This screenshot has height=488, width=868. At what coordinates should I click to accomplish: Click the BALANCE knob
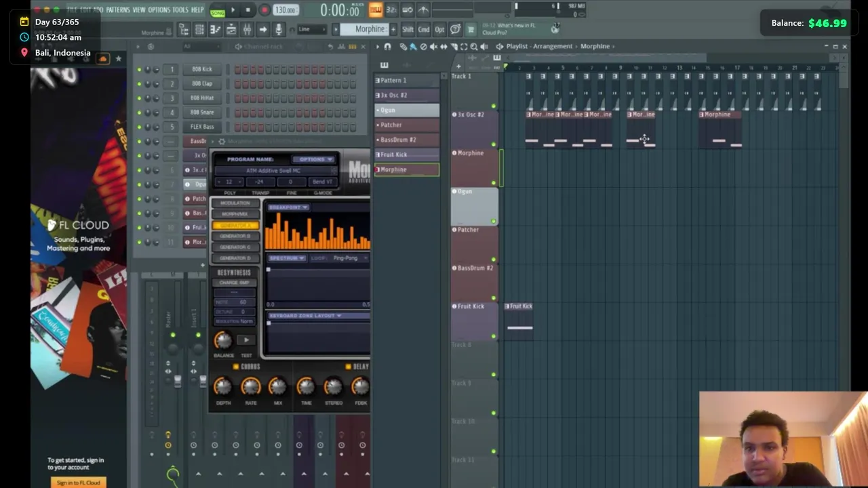point(223,340)
